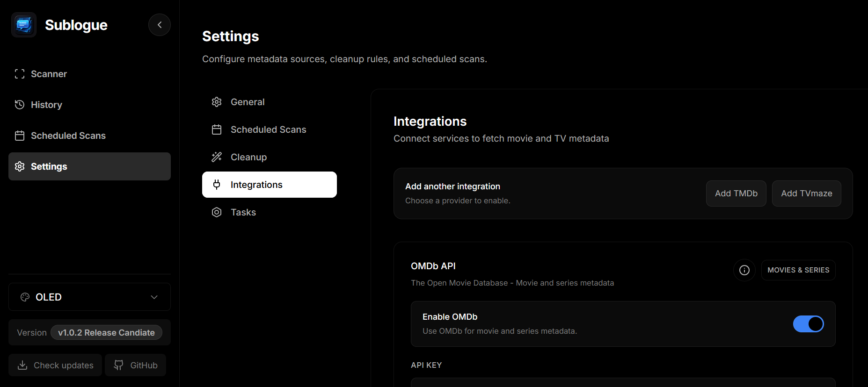Click the sidebar Settings gear icon

(x=20, y=166)
